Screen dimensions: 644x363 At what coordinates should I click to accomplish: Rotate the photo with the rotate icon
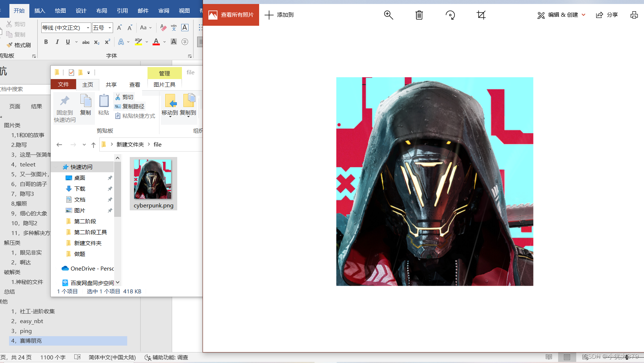click(450, 15)
